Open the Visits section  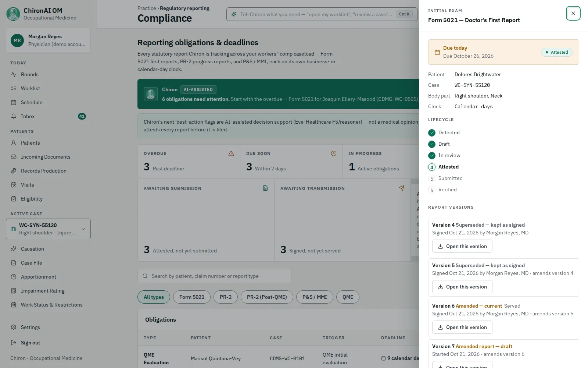[48, 185]
